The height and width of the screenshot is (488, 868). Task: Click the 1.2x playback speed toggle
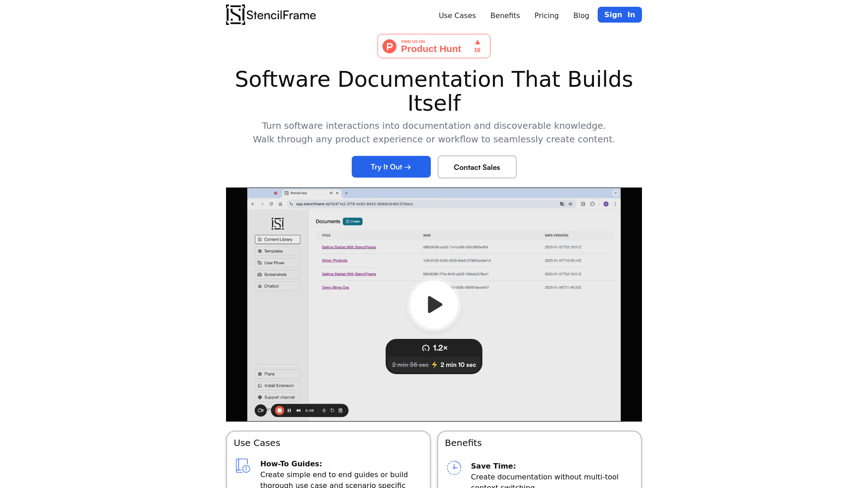tap(434, 348)
